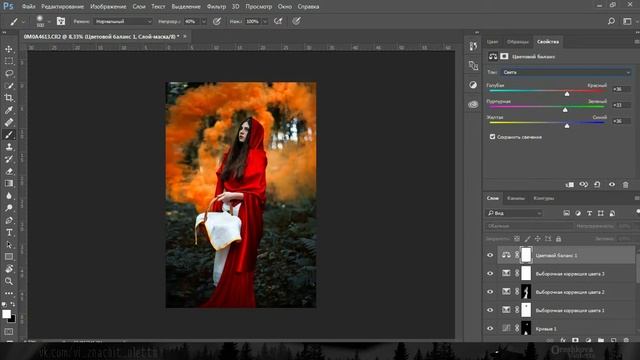Select the Quick Selection tool
The height and width of the screenshot is (360, 640).
9,86
